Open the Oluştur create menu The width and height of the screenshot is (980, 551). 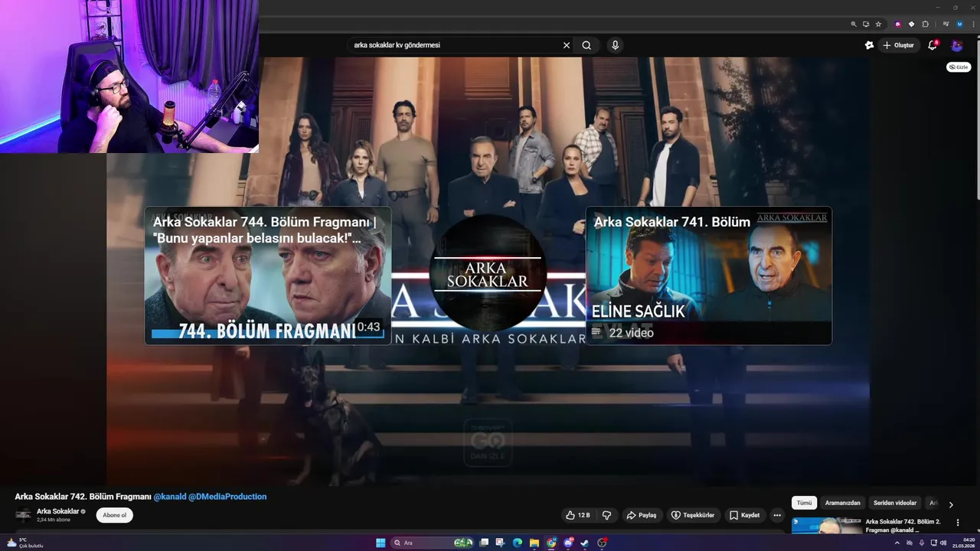tap(899, 45)
